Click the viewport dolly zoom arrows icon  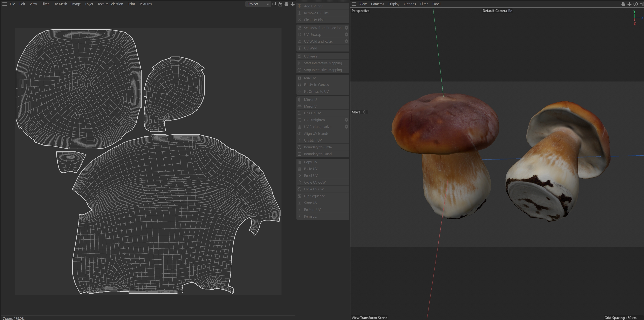click(x=629, y=4)
